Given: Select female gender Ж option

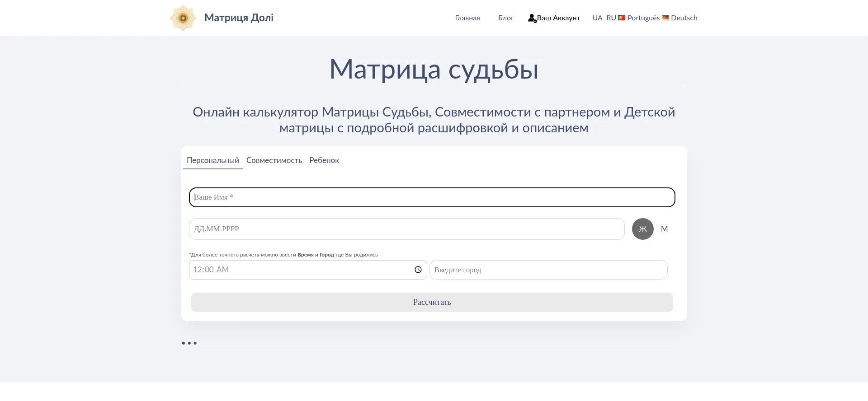Looking at the screenshot, I should pos(643,229).
